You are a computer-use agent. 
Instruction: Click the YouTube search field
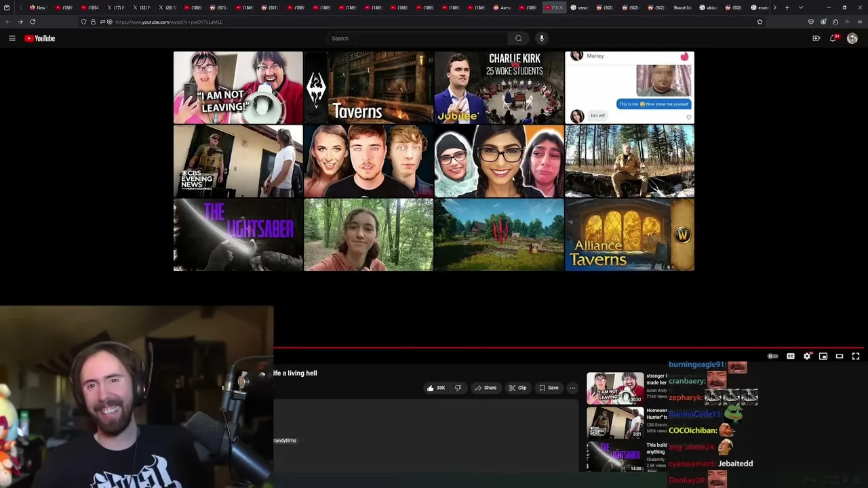pos(417,39)
